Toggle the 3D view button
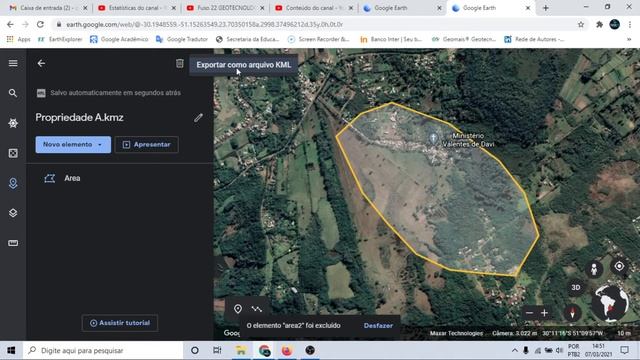 coord(576,288)
